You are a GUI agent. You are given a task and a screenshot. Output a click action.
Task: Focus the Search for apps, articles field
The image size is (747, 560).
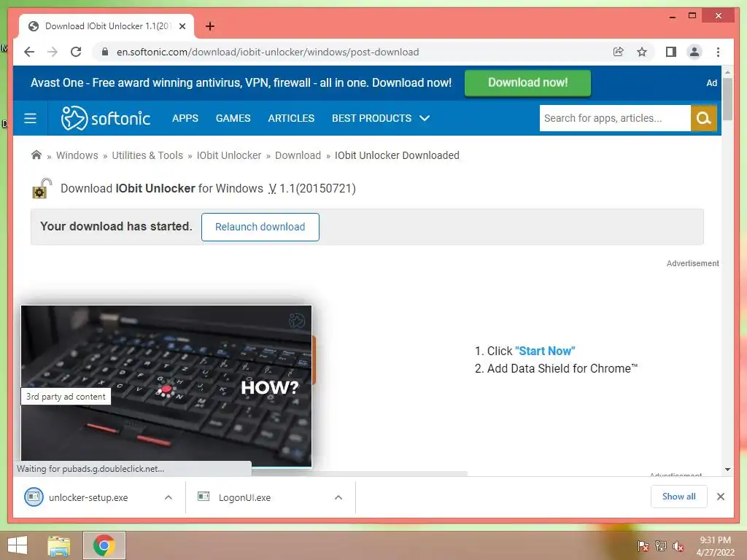[614, 118]
